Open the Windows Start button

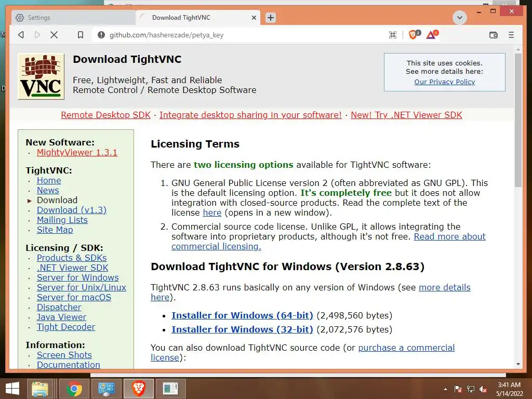[12, 389]
